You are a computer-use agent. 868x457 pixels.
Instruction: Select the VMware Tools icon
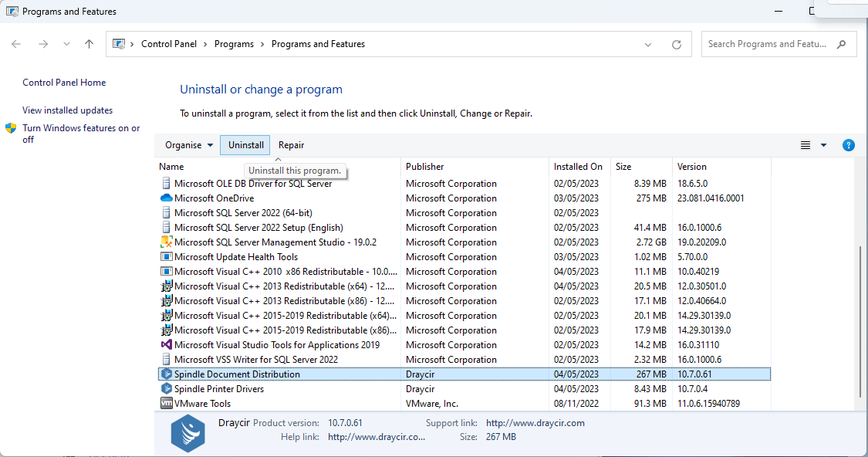(166, 403)
